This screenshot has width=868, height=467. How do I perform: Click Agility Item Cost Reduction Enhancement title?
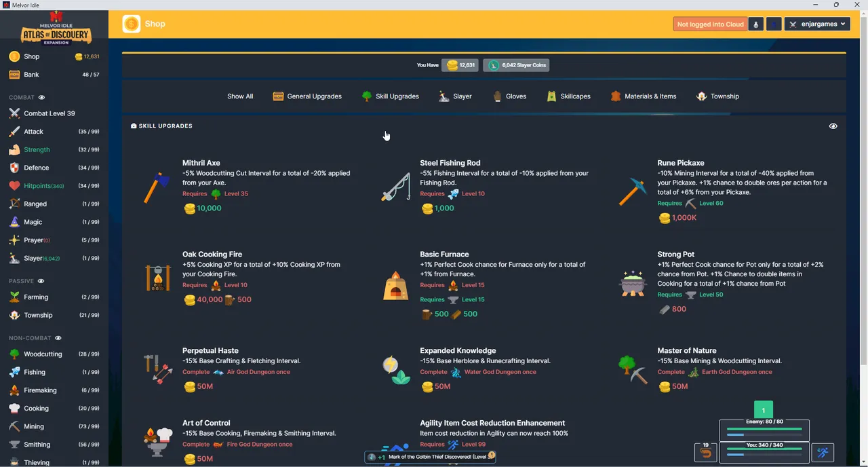tap(492, 423)
